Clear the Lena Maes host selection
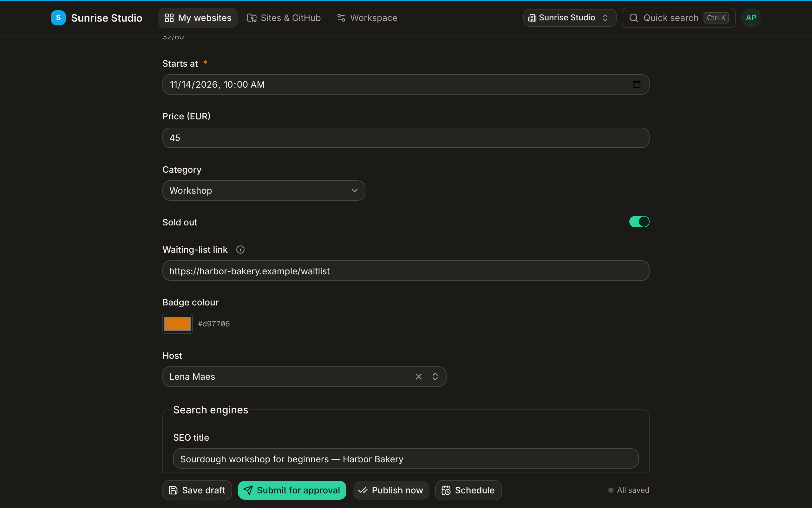The width and height of the screenshot is (812, 508). tap(418, 377)
